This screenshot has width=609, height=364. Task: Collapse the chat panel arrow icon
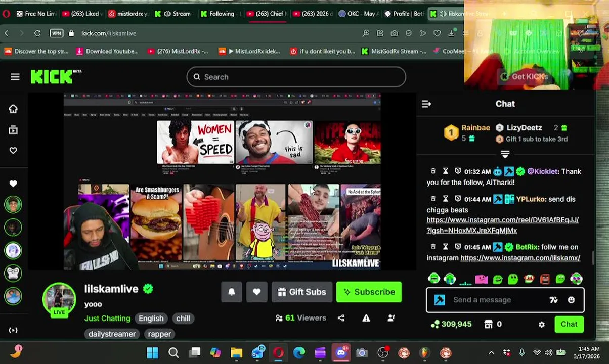tap(426, 104)
